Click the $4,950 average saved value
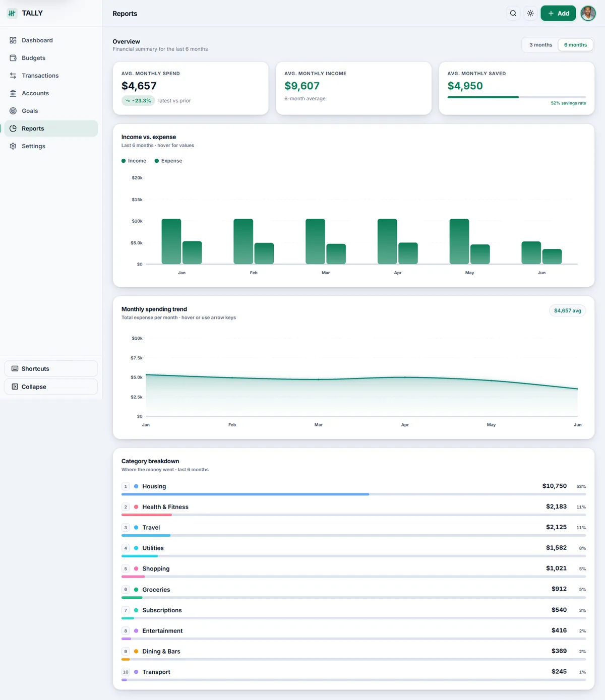This screenshot has width=605, height=700. coord(465,86)
